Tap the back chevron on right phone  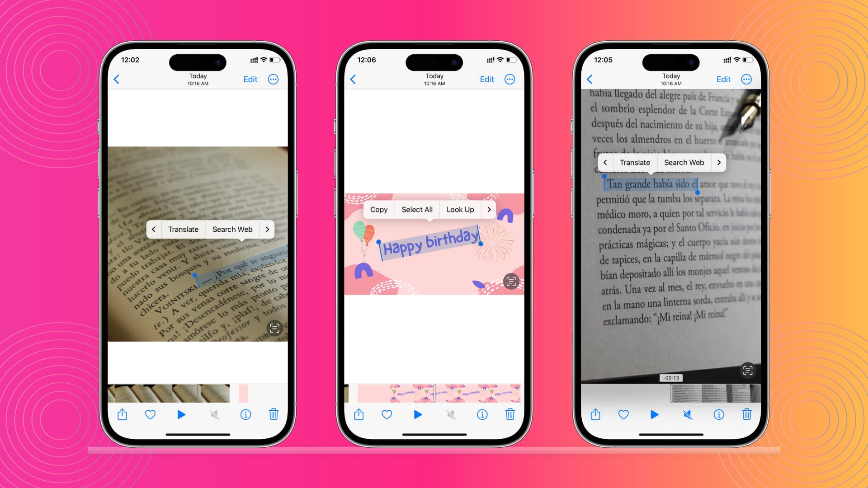coord(589,79)
